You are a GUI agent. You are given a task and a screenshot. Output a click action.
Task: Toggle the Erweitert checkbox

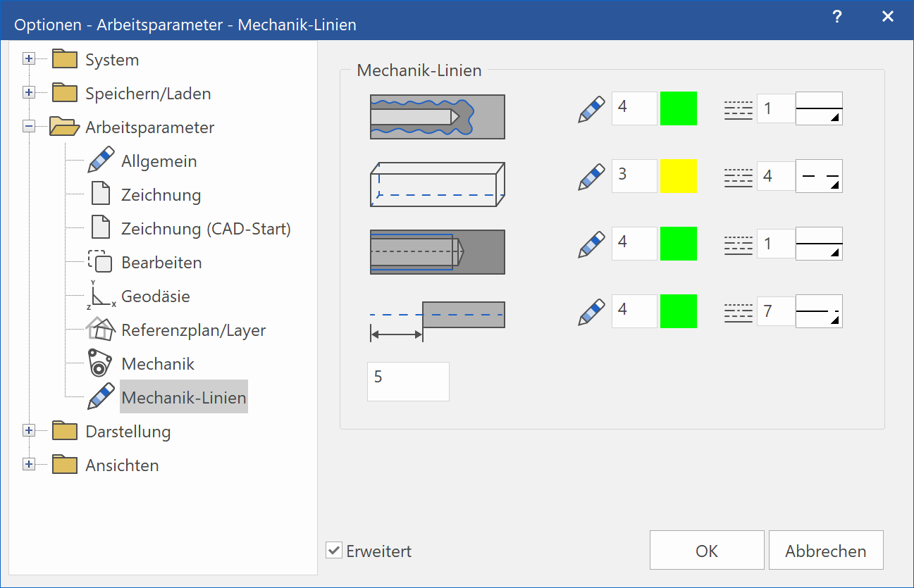[334, 551]
